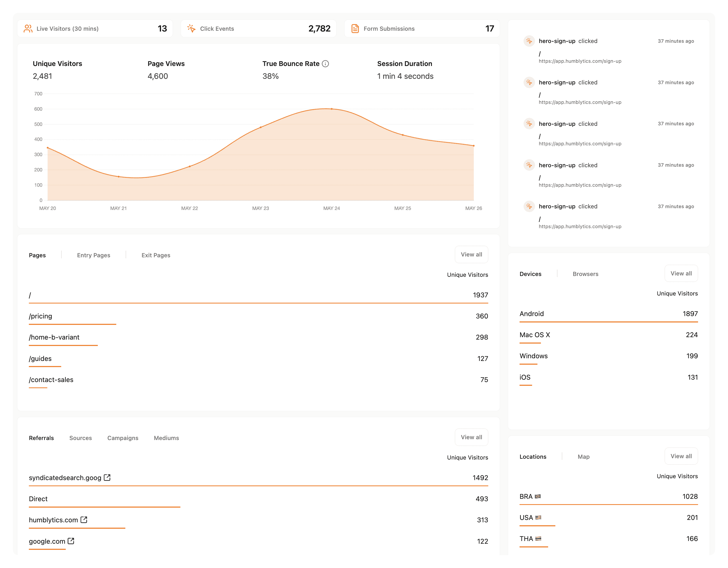Open the Click Events card
The image size is (728, 568).
[x=258, y=29]
